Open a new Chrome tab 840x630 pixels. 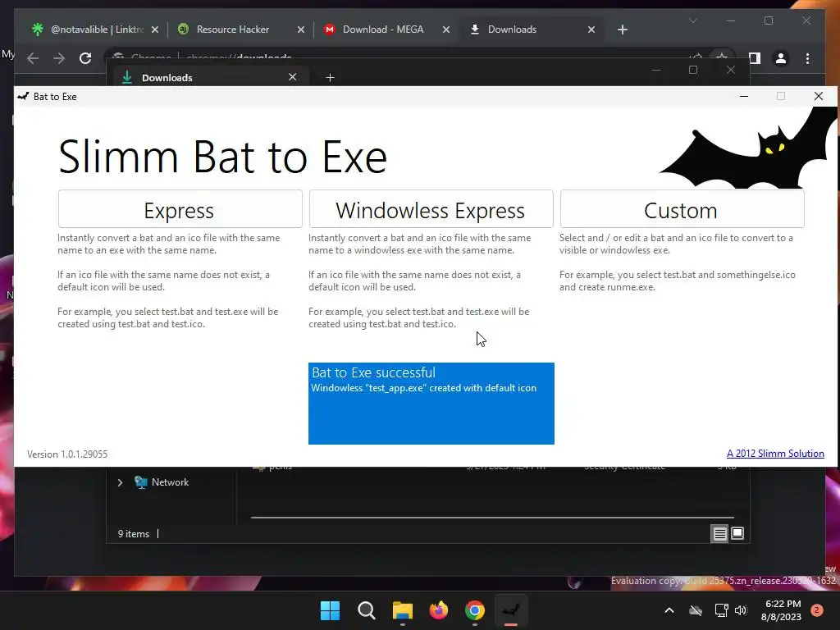[622, 30]
